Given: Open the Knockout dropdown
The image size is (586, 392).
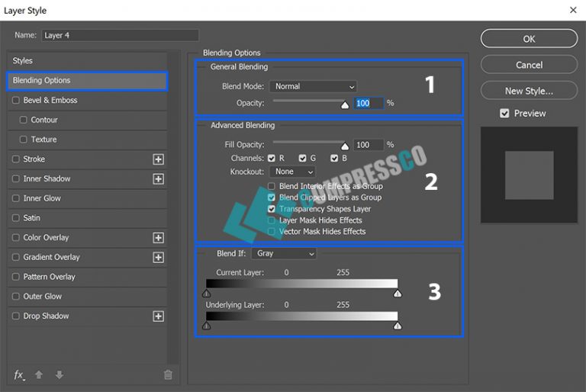Looking at the screenshot, I should (293, 172).
